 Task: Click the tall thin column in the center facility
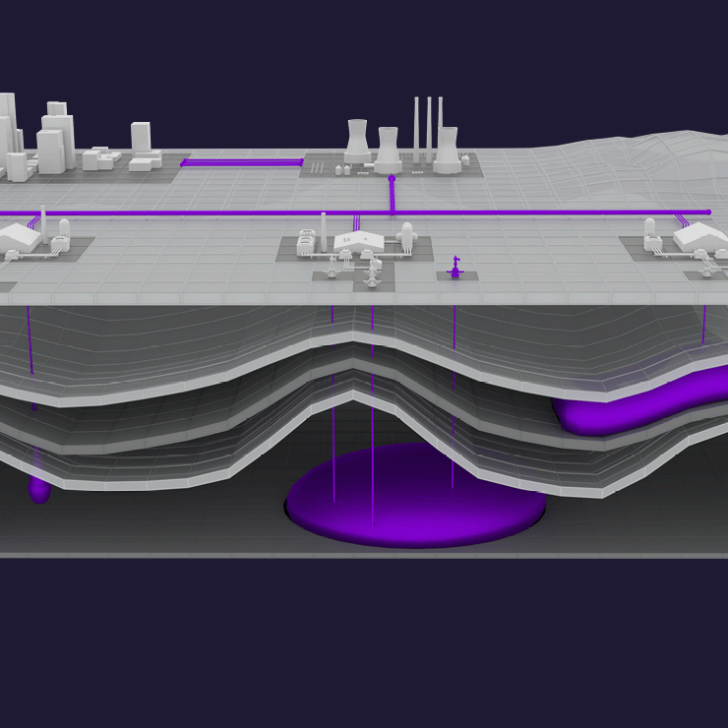click(323, 232)
